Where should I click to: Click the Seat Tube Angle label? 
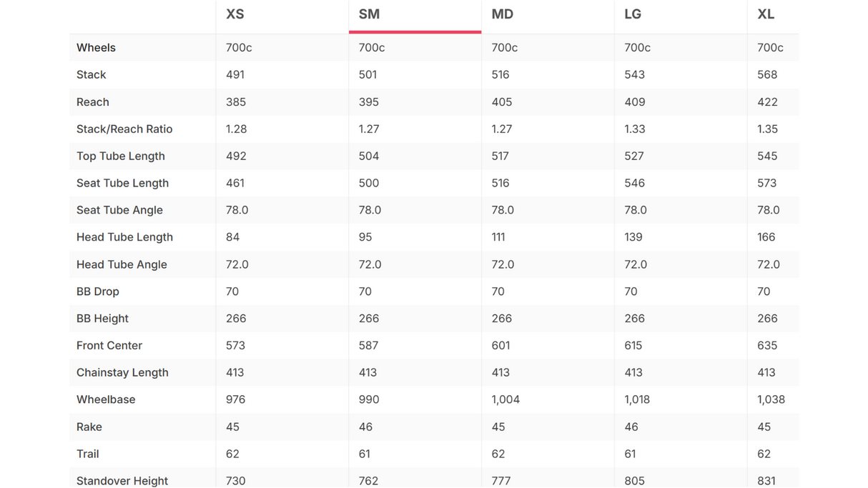tap(119, 210)
